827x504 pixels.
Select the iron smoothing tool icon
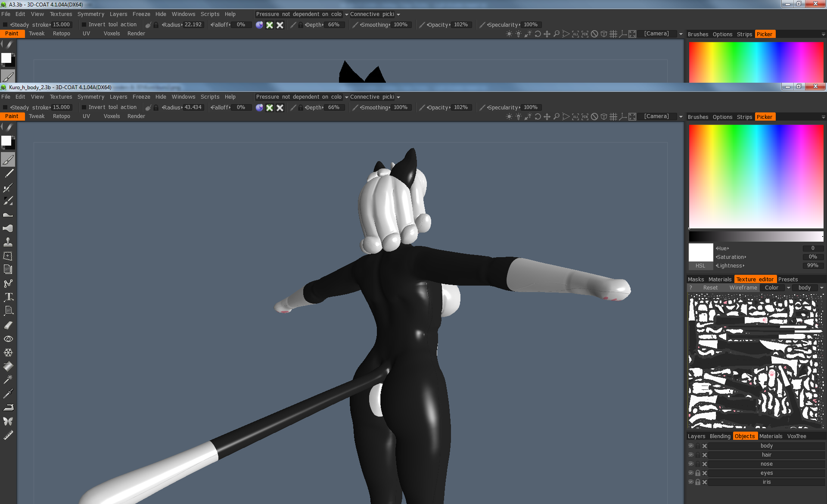(x=8, y=408)
